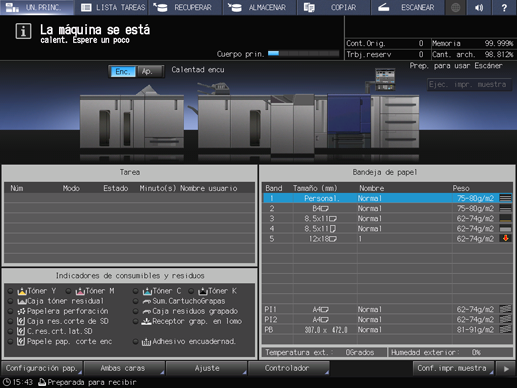Image resolution: width=517 pixels, height=388 pixels.
Task: Select tray 5 12x18 row
Action: [x=388, y=239]
